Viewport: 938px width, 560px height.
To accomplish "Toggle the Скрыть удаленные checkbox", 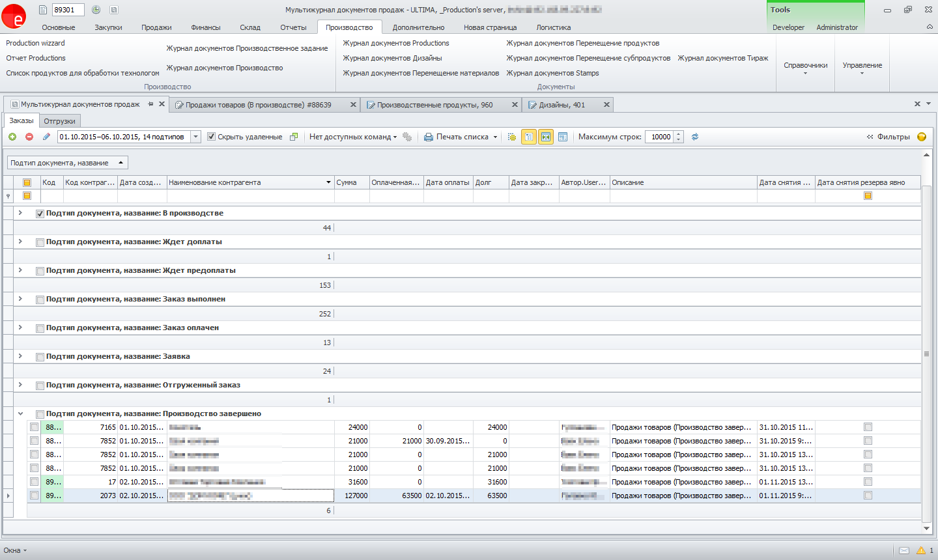I will point(211,137).
